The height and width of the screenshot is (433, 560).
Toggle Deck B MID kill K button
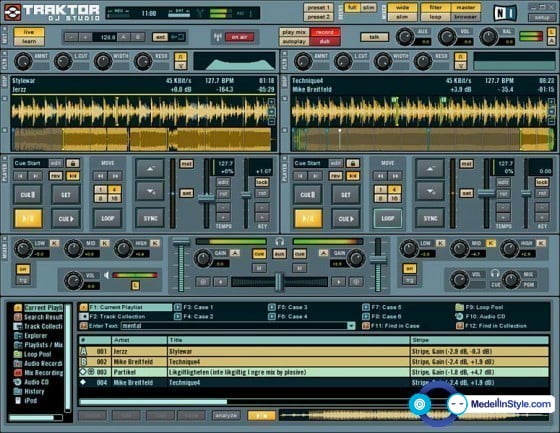coord(491,243)
